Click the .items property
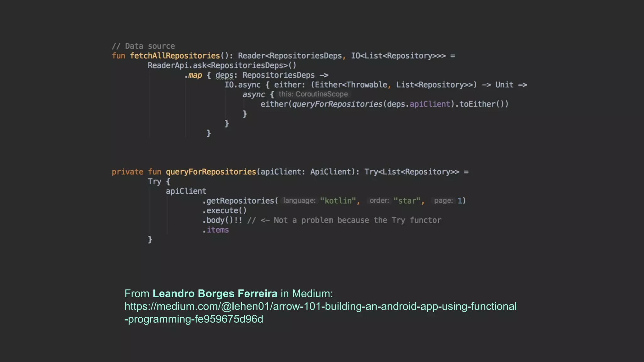This screenshot has width=644, height=362. point(215,230)
